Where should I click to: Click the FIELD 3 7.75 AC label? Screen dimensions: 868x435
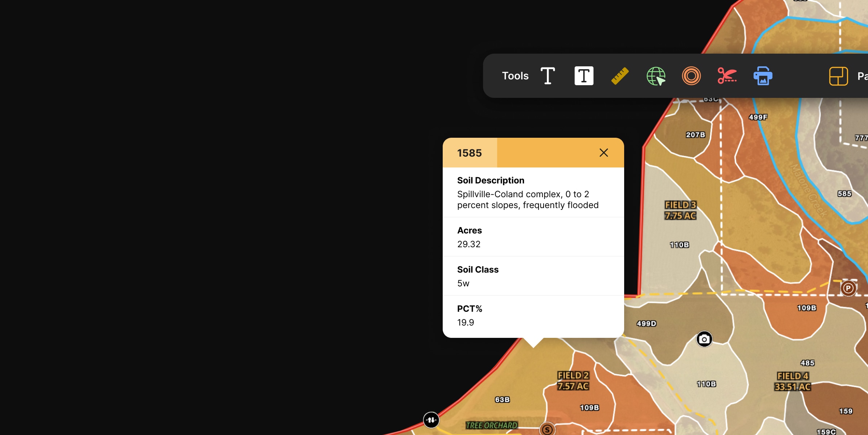680,210
